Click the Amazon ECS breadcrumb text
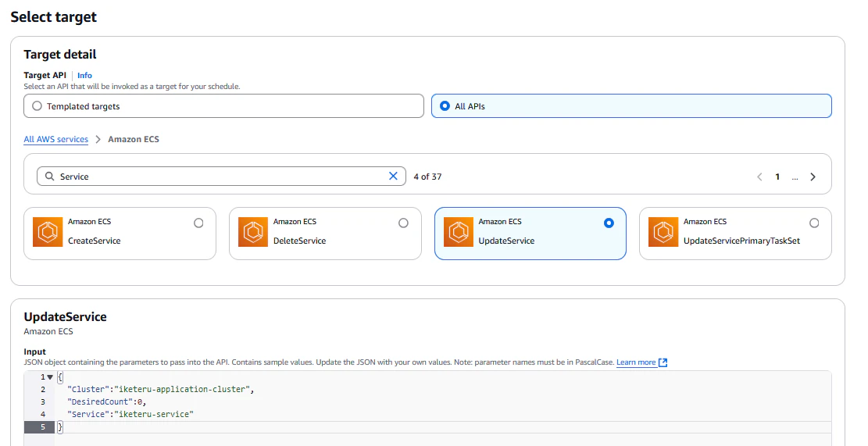This screenshot has width=868, height=446. tap(134, 140)
